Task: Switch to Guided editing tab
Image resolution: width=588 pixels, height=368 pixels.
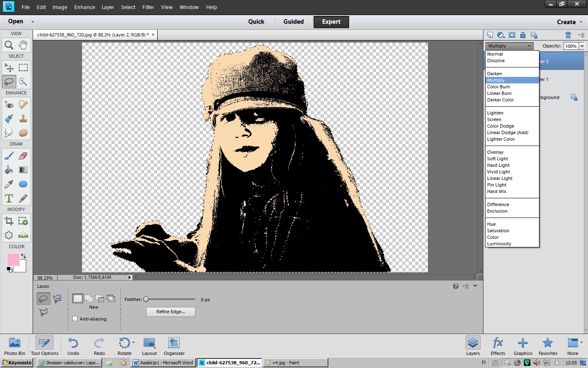Action: tap(294, 22)
